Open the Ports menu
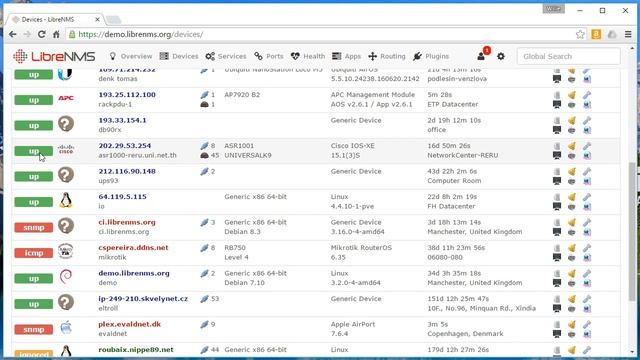Screen dimensions: 640x360 [x=269, y=56]
